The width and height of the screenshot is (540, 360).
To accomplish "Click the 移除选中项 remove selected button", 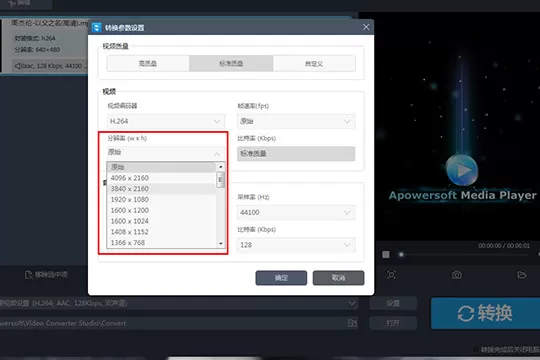I will click(x=46, y=275).
